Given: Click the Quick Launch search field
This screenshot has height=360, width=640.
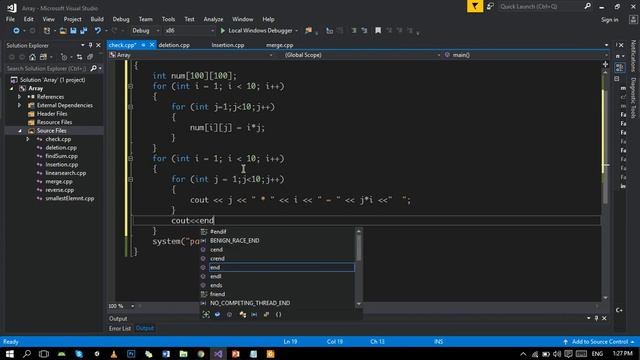Looking at the screenshot, I should pos(541,7).
